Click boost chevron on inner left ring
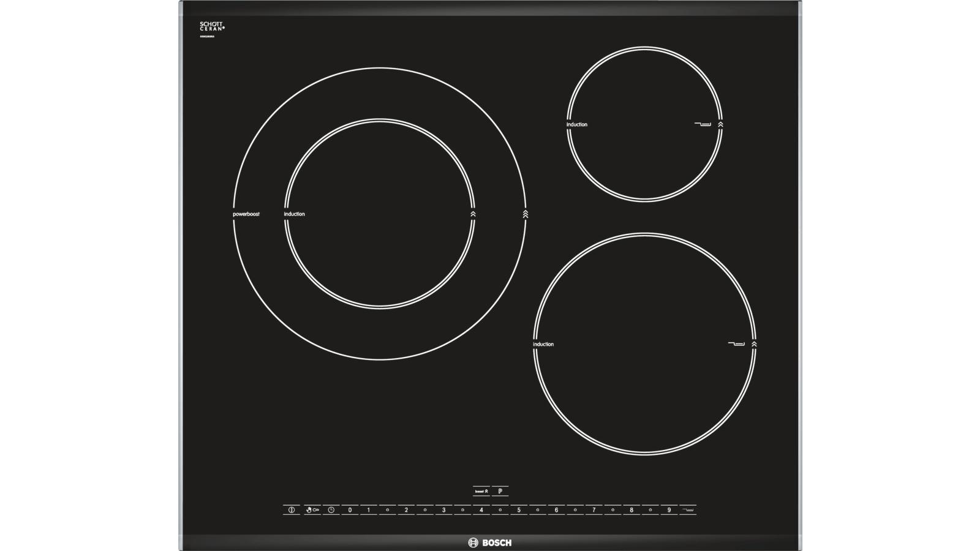 (473, 214)
